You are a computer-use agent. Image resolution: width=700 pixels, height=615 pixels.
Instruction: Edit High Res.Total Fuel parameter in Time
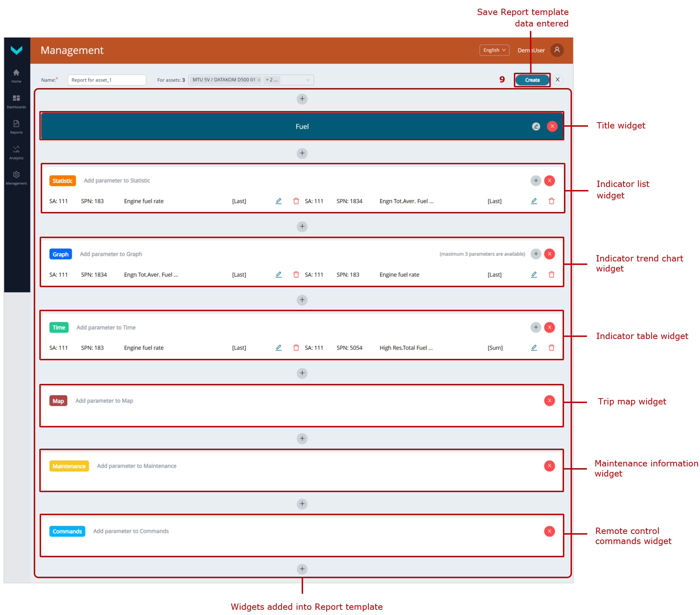click(x=534, y=348)
